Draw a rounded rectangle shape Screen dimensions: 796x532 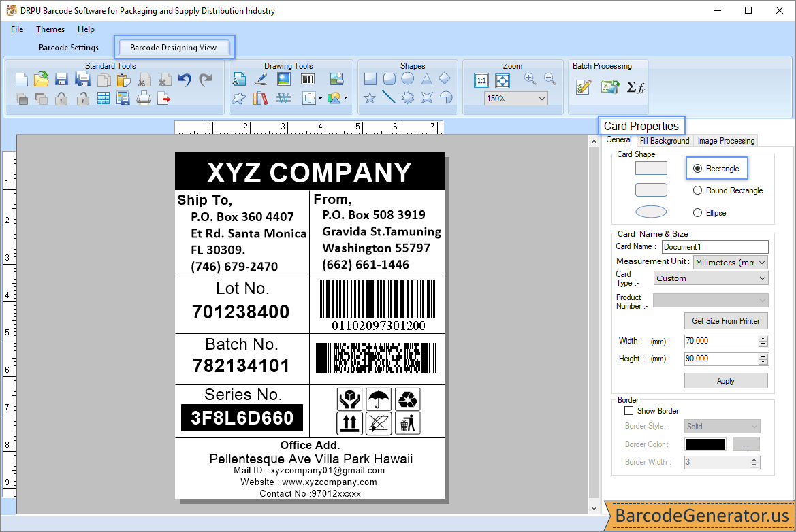[x=389, y=79]
